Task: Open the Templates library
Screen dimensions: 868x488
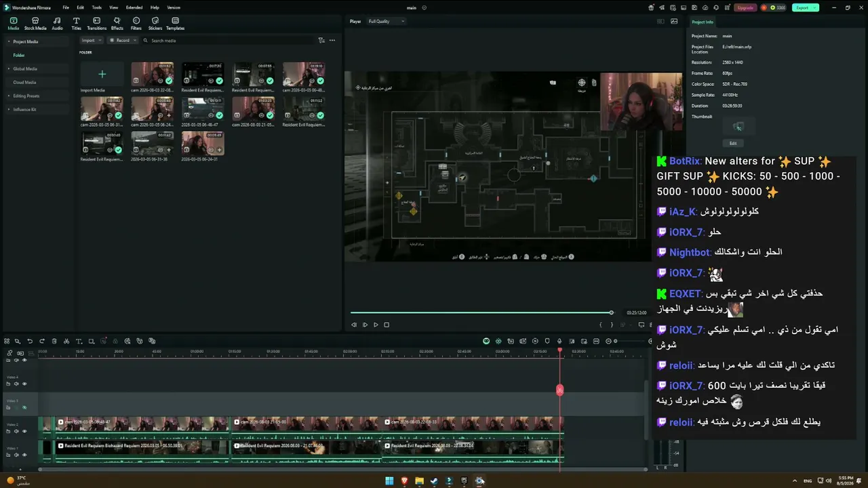Action: tap(175, 24)
